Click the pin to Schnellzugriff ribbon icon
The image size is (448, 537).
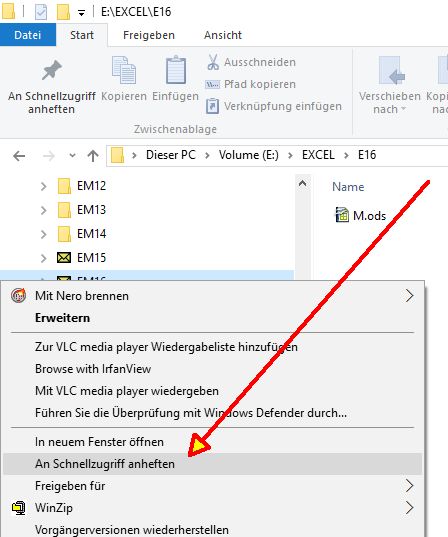52,70
